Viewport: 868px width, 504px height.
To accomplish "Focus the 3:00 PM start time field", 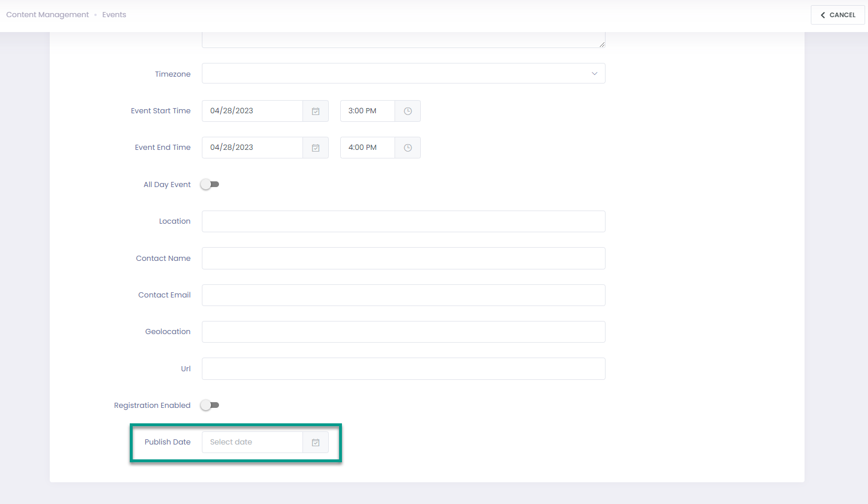I will [368, 111].
